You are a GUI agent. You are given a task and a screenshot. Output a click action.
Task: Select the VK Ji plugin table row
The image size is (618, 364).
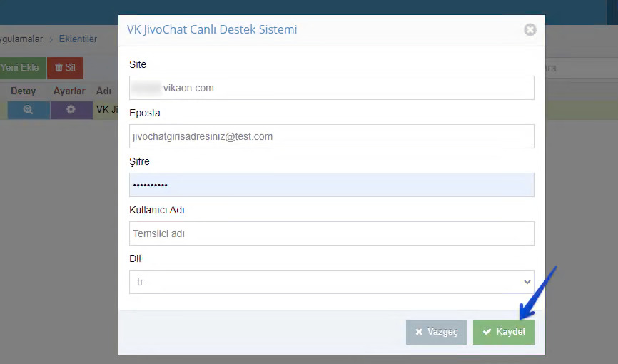click(309, 110)
